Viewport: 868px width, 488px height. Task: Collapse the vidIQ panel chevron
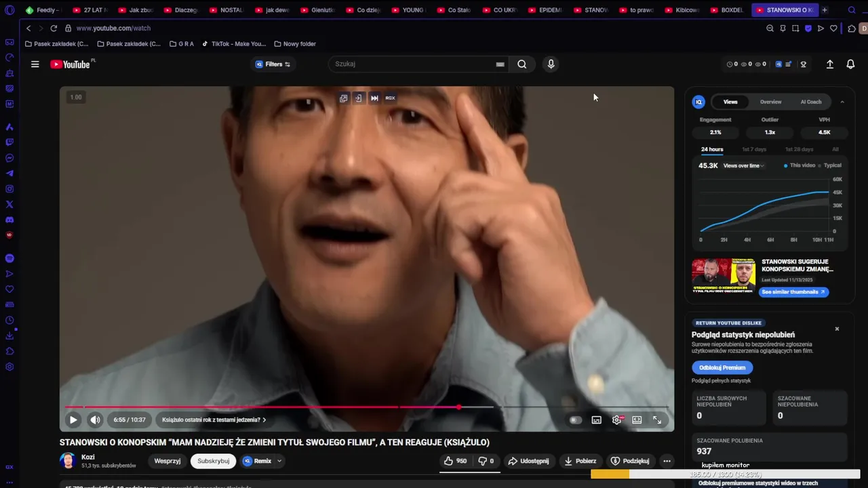click(842, 102)
